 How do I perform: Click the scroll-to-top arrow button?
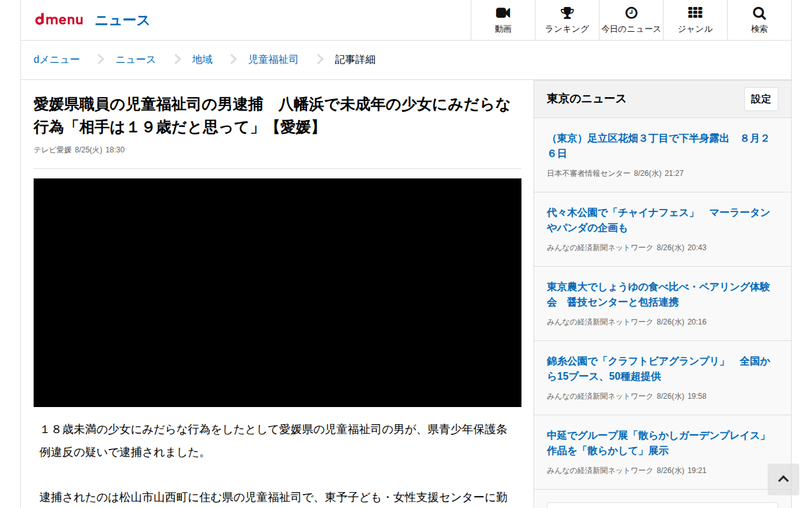coord(783,479)
